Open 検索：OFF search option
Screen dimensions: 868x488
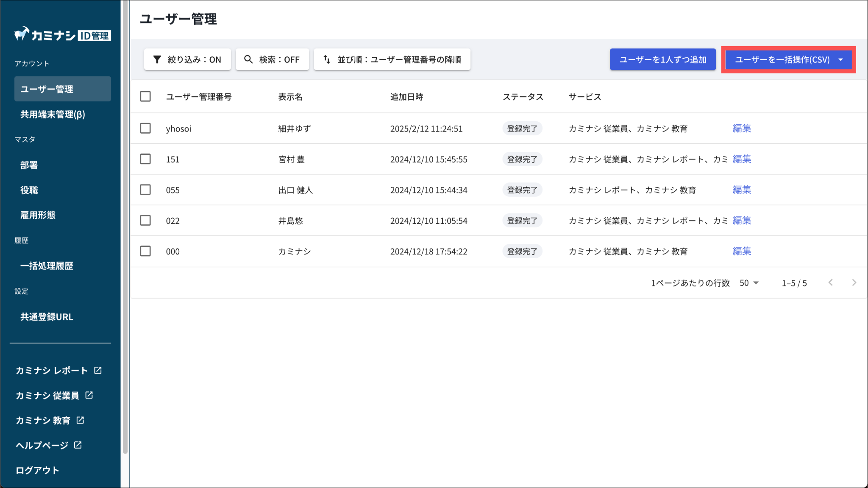click(x=272, y=59)
